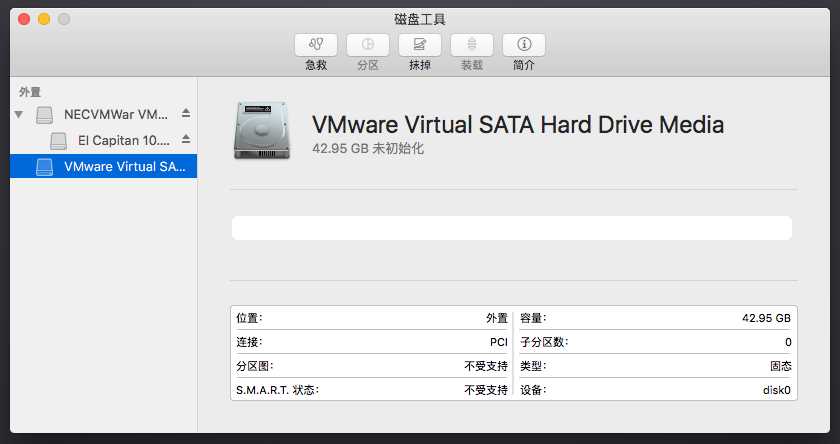The height and width of the screenshot is (444, 840).
Task: Click the S.M.A.R.T. 状态 label
Action: coord(278,390)
